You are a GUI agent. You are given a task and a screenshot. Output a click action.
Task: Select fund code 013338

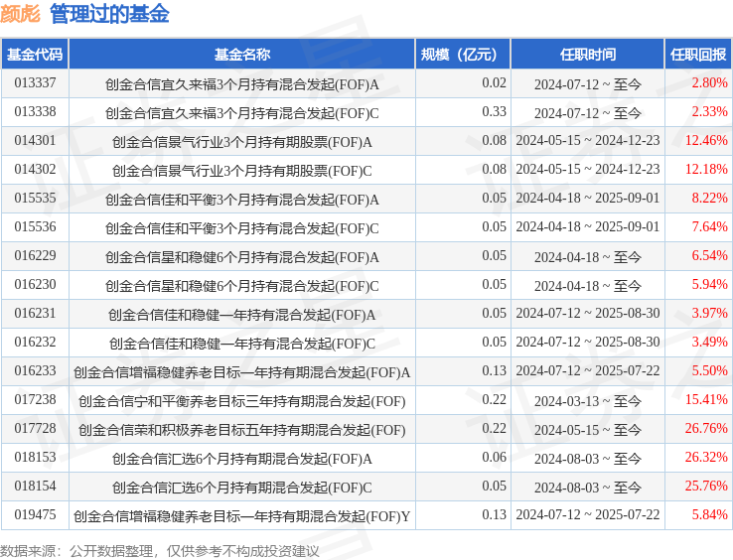pyautogui.click(x=35, y=112)
